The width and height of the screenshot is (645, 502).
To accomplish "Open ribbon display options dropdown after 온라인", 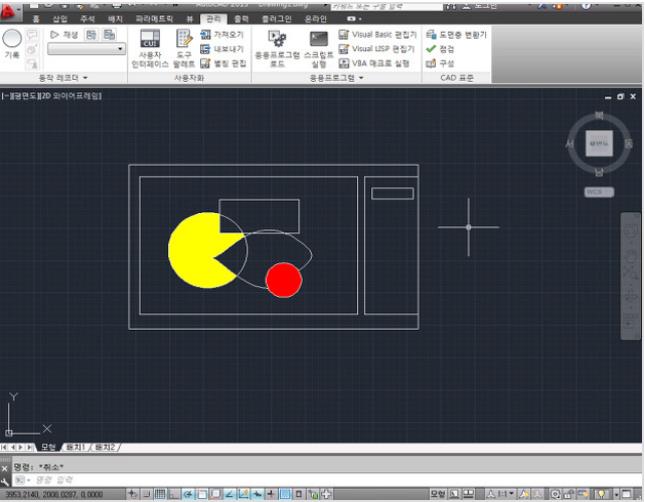I will tap(354, 19).
